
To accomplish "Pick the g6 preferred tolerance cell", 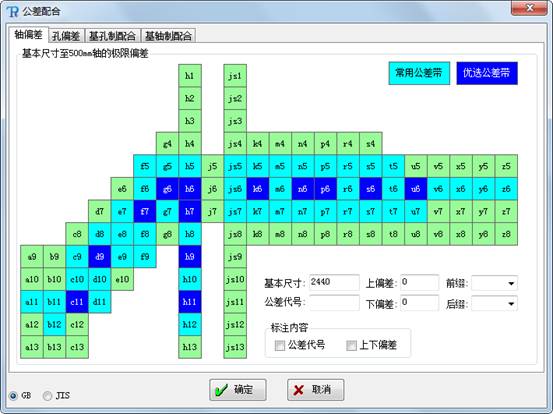I will [x=167, y=189].
